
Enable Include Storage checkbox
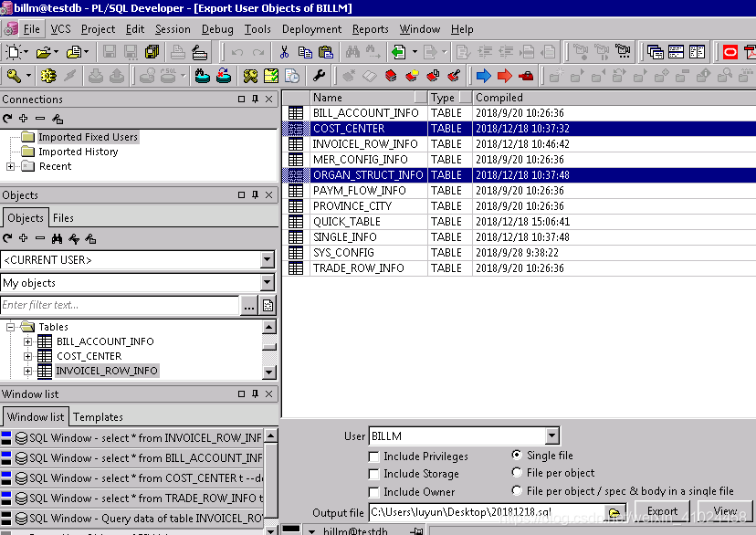click(x=373, y=474)
